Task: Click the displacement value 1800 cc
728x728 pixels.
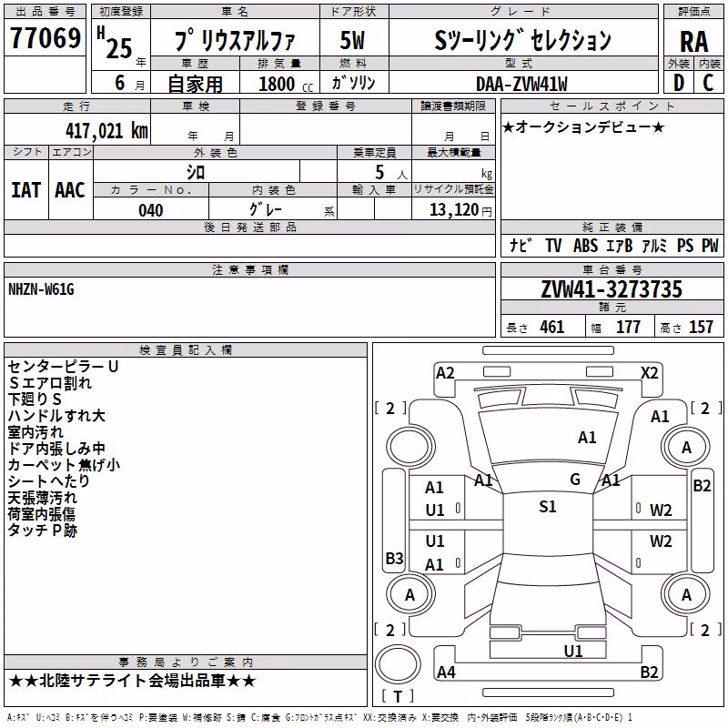Action: [286, 84]
